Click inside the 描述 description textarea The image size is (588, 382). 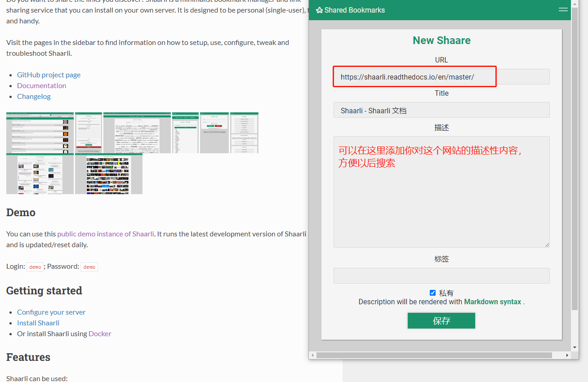coord(441,202)
